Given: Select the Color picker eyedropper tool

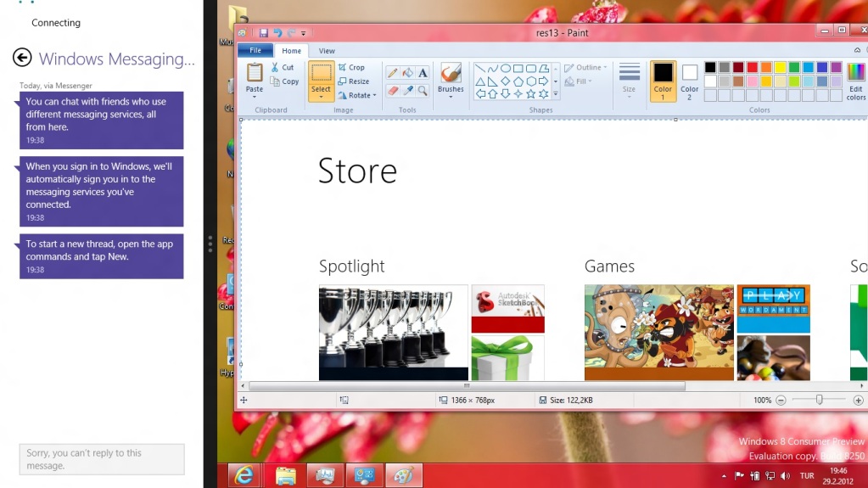Looking at the screenshot, I should tap(407, 90).
